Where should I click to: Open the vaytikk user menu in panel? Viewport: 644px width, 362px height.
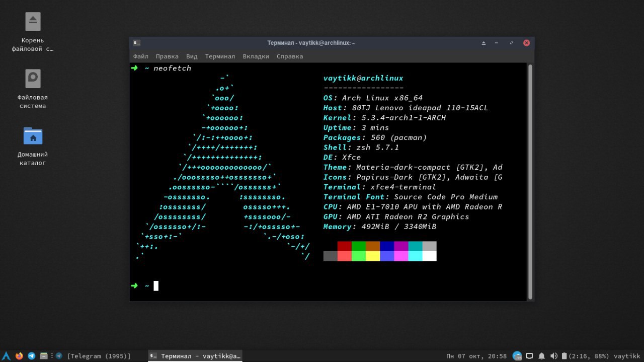tap(627, 356)
